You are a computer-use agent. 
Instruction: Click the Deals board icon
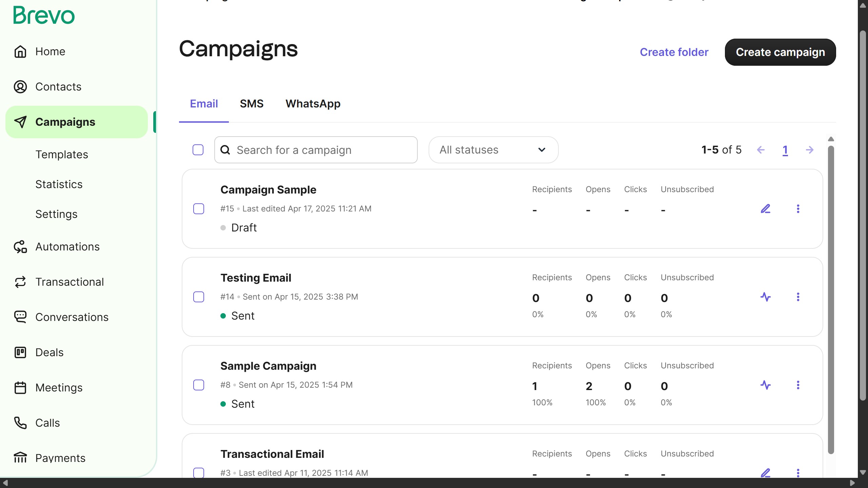point(20,352)
